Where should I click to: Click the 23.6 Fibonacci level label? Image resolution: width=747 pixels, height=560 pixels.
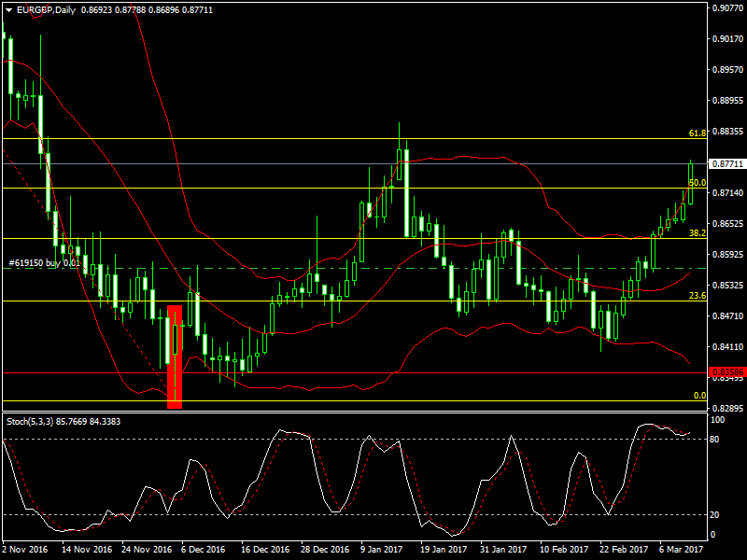pyautogui.click(x=697, y=296)
